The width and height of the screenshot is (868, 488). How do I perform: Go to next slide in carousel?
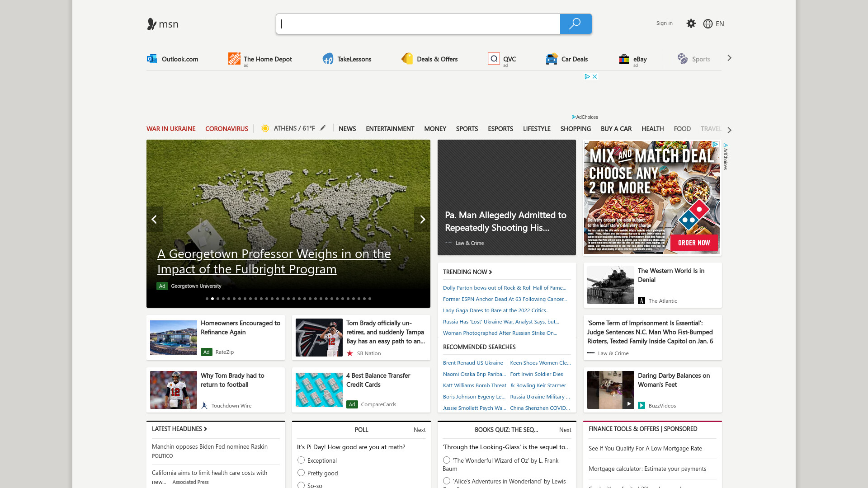point(422,219)
